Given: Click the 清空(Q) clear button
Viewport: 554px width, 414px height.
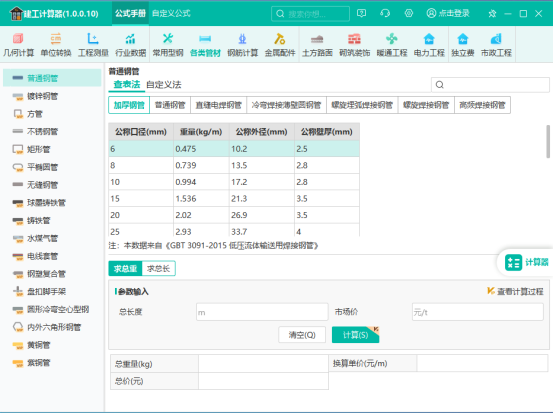Looking at the screenshot, I should (302, 335).
